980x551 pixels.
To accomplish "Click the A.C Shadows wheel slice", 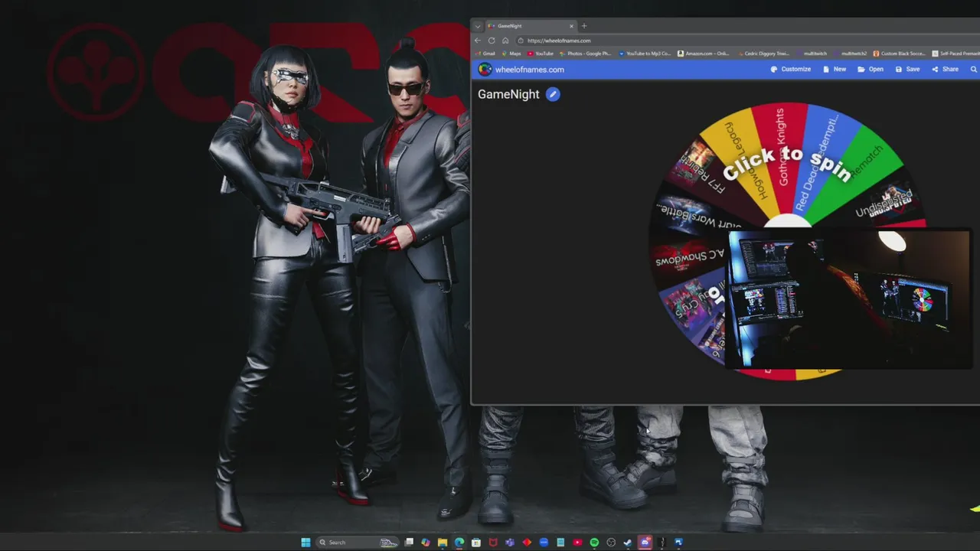I will (x=689, y=258).
